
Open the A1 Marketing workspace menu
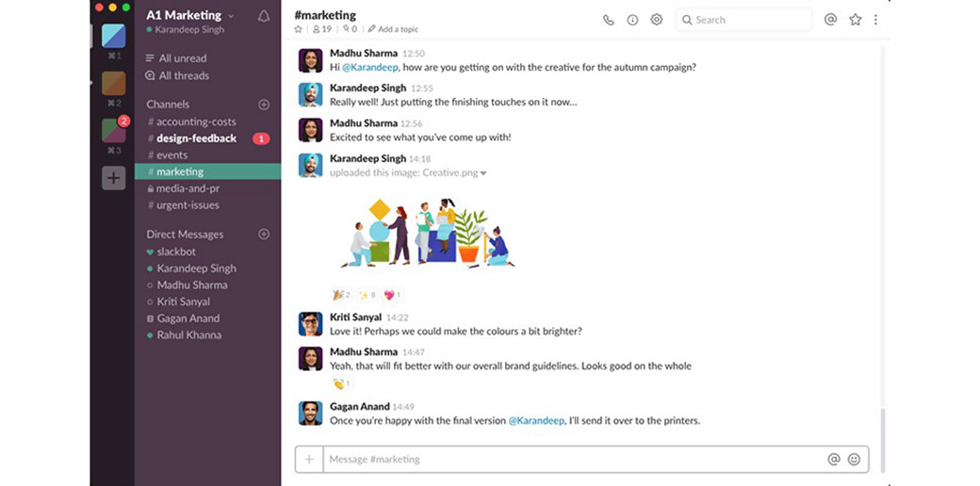click(x=190, y=15)
